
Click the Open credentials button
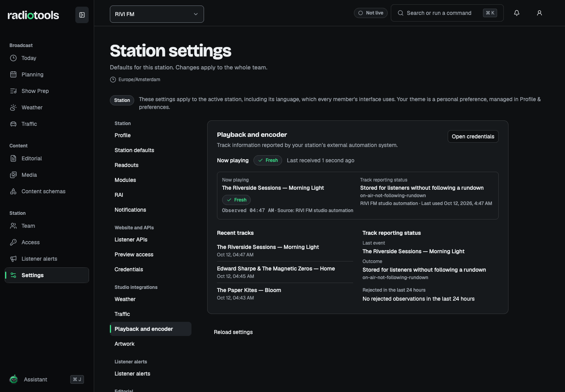473,136
